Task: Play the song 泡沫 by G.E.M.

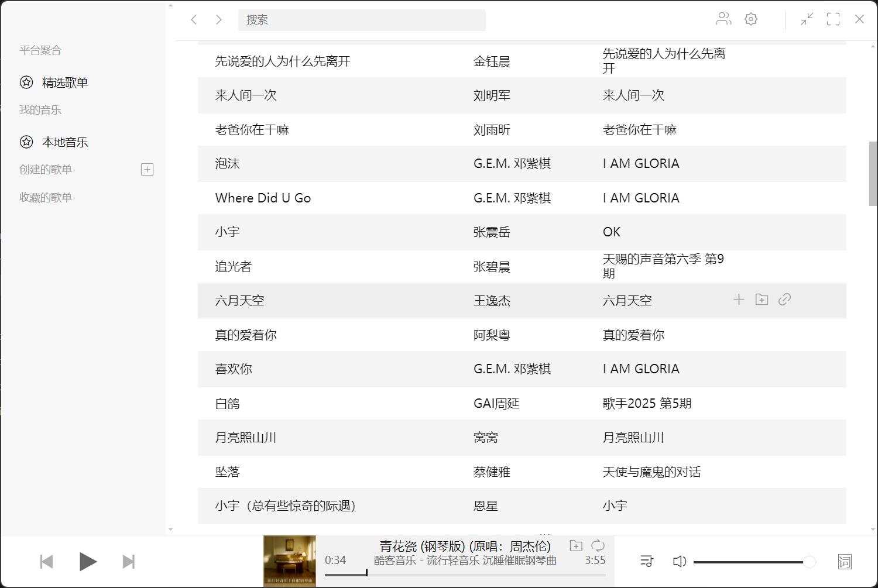Action: click(x=227, y=164)
